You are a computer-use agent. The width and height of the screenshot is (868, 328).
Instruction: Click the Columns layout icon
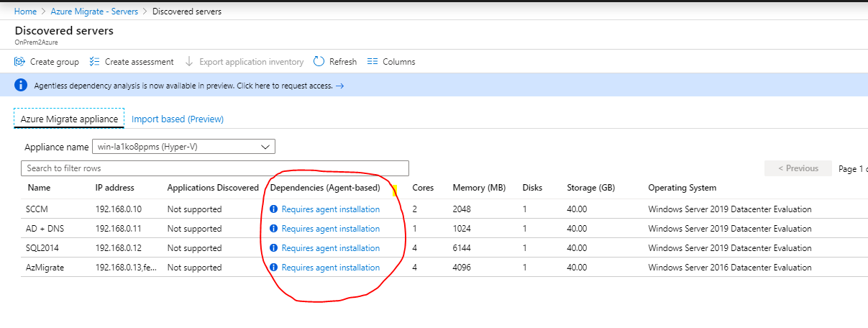(x=373, y=62)
